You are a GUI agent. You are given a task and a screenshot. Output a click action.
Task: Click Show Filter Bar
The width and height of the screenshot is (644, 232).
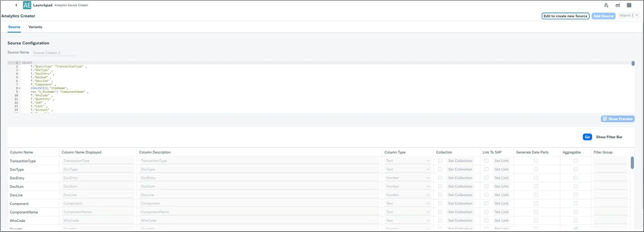pos(609,137)
